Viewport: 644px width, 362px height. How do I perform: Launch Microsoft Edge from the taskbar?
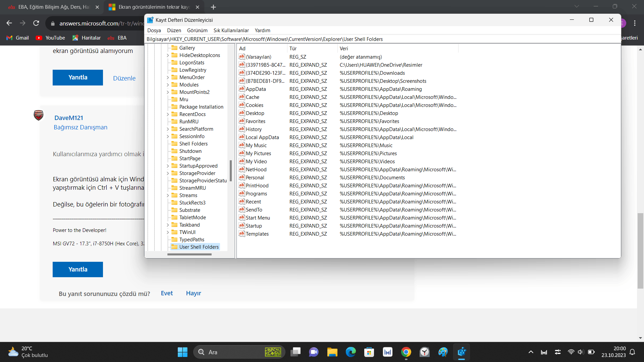(x=351, y=352)
